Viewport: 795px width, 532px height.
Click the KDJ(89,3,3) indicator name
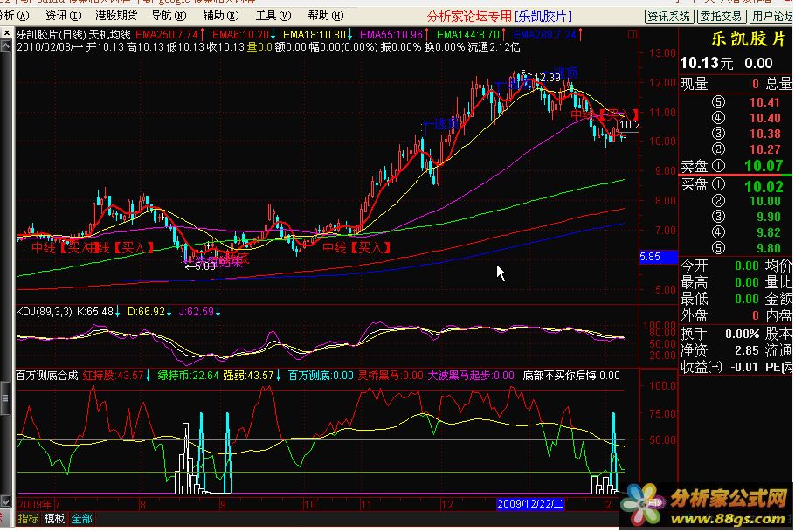pos(44,311)
